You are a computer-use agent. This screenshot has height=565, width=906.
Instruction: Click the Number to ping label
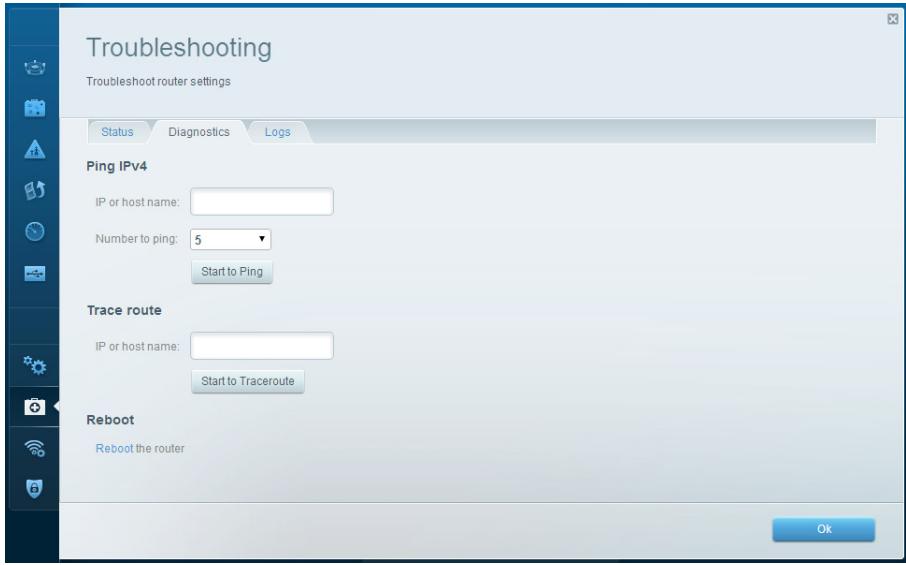click(x=136, y=239)
